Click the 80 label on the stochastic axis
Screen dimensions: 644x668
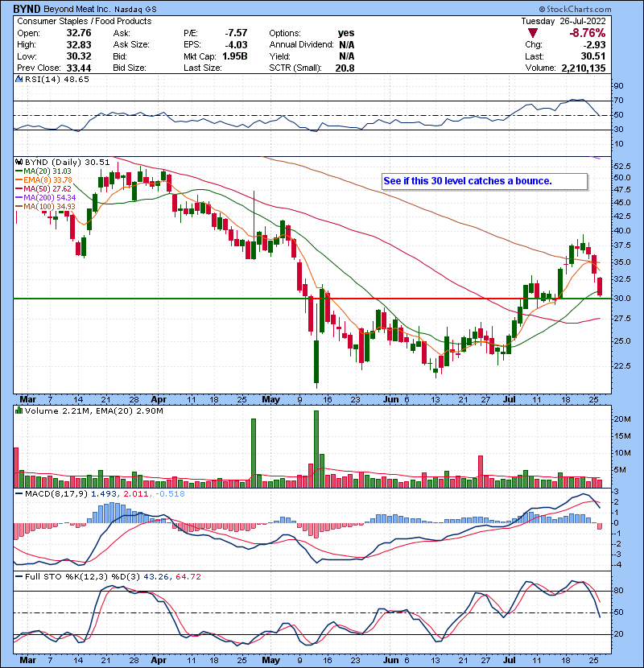tap(618, 591)
